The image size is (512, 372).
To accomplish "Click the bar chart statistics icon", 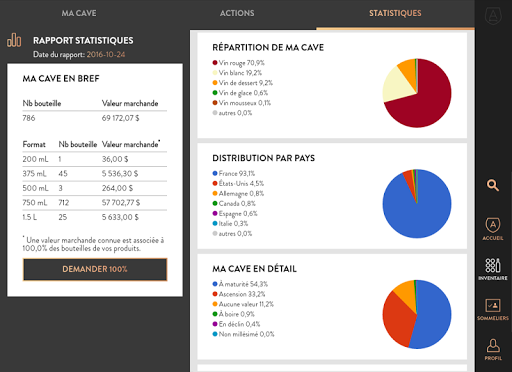I will pos(14,40).
